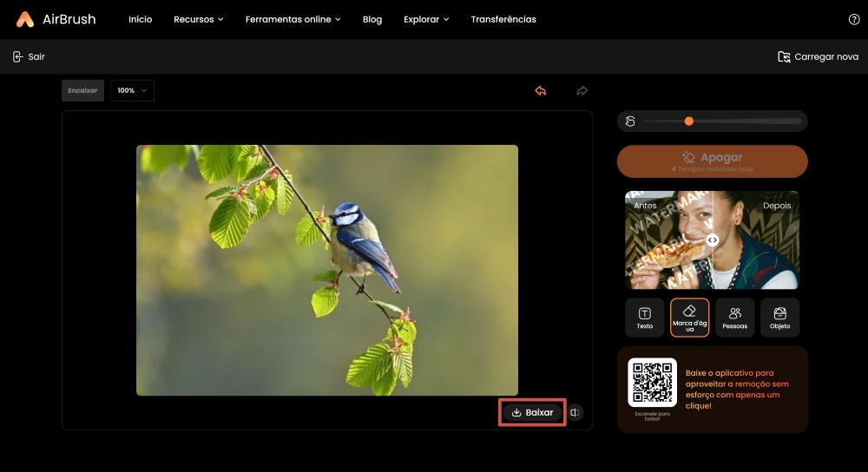Click the Apagar erase button
The width and height of the screenshot is (868, 472).
point(712,161)
